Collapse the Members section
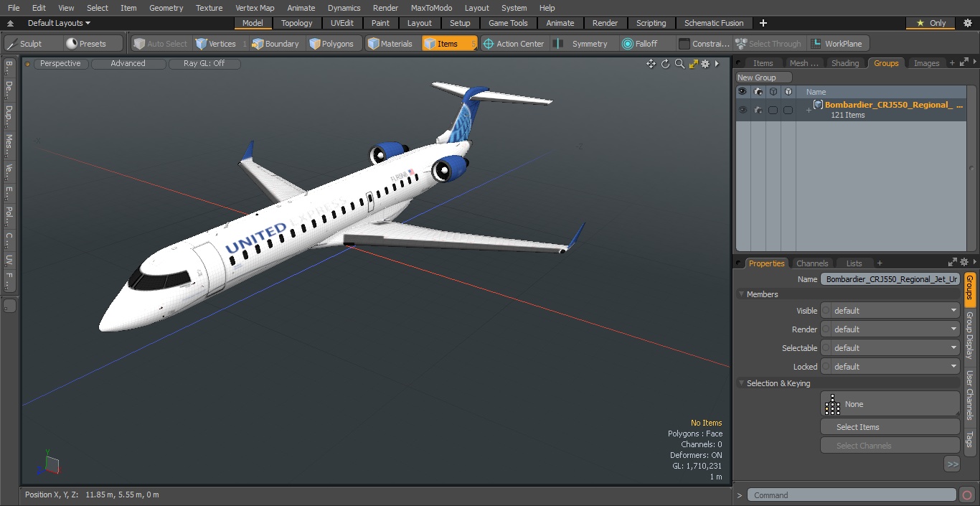This screenshot has width=980, height=506. pyautogui.click(x=741, y=294)
